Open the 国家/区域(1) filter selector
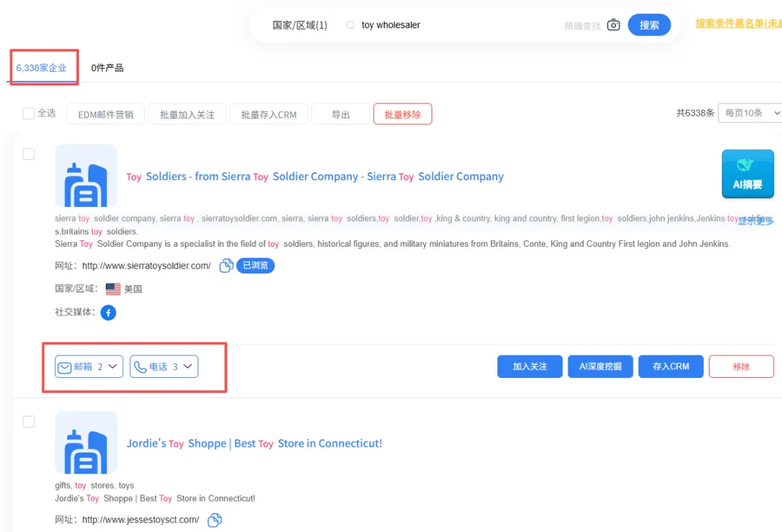The width and height of the screenshot is (782, 532). pos(300,25)
